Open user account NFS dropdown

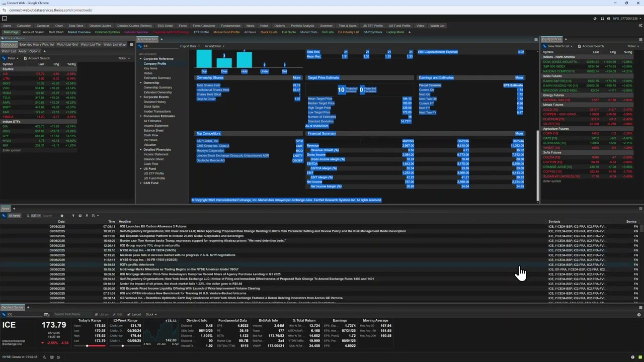pyautogui.click(x=626, y=19)
